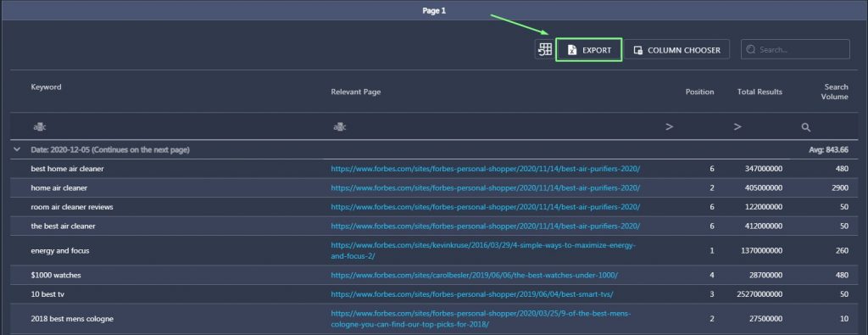Open the best-smart-tvs link

471,294
